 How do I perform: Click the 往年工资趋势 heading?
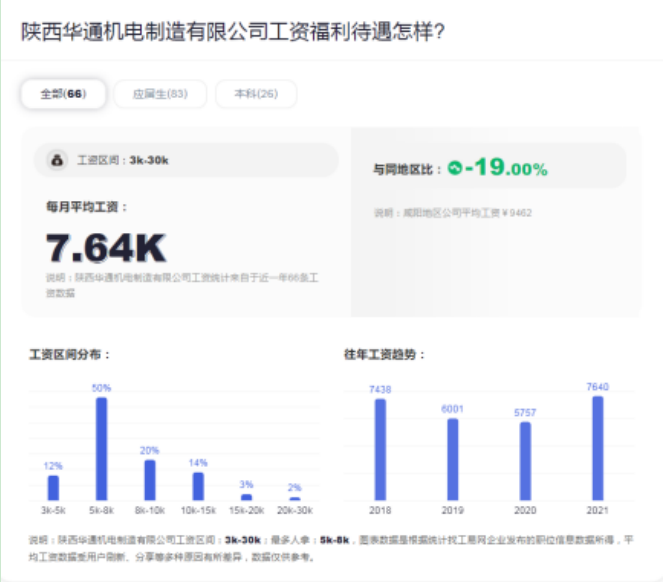pyautogui.click(x=384, y=354)
